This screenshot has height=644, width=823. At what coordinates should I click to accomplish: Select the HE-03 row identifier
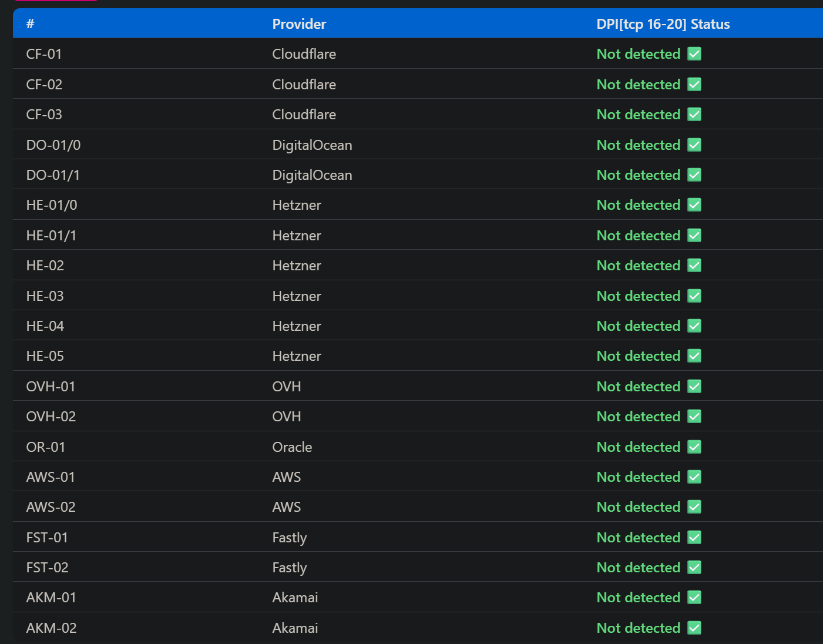(45, 296)
